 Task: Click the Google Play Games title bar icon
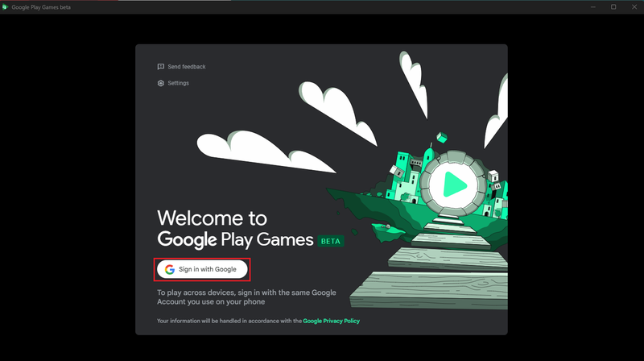tap(5, 7)
